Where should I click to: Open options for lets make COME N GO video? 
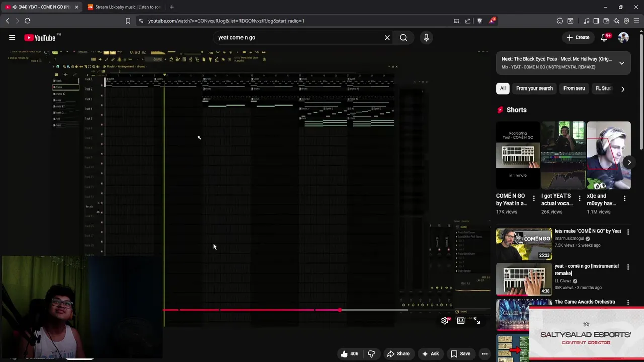(x=628, y=232)
